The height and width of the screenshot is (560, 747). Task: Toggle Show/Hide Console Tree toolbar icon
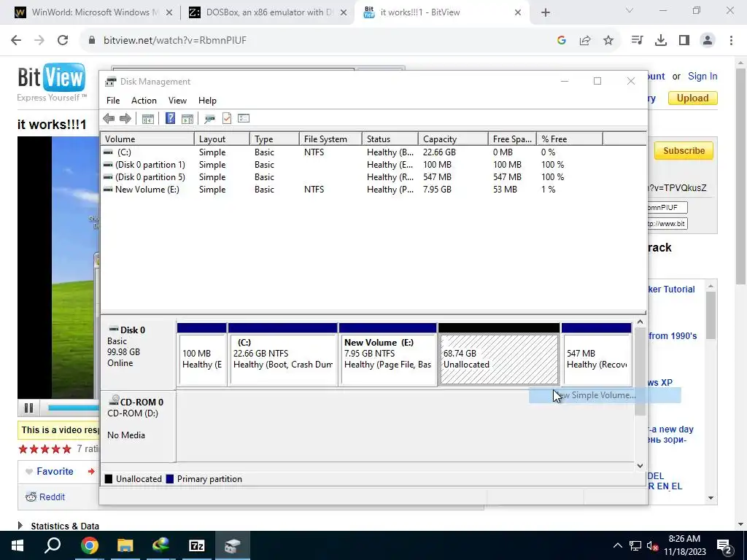pos(147,119)
